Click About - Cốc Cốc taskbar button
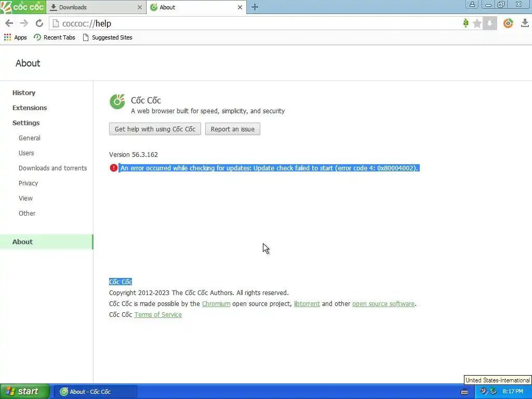The height and width of the screenshot is (399, 532). coord(96,392)
